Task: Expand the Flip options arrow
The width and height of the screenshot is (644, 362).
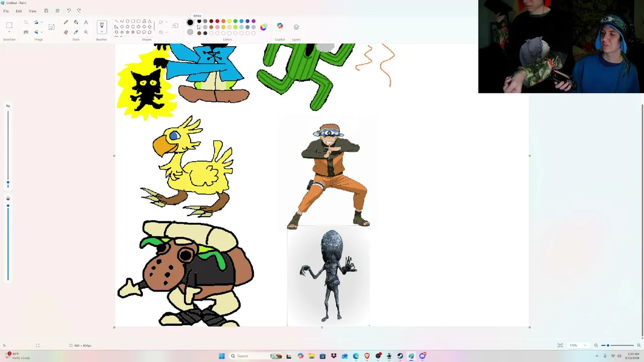Action: coord(42,32)
